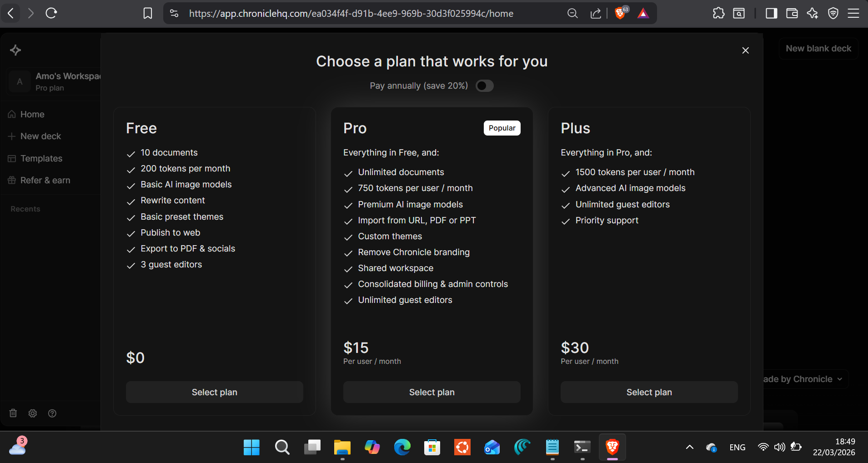Open Brave Rewards triangle icon
Image resolution: width=868 pixels, height=463 pixels.
pos(643,13)
